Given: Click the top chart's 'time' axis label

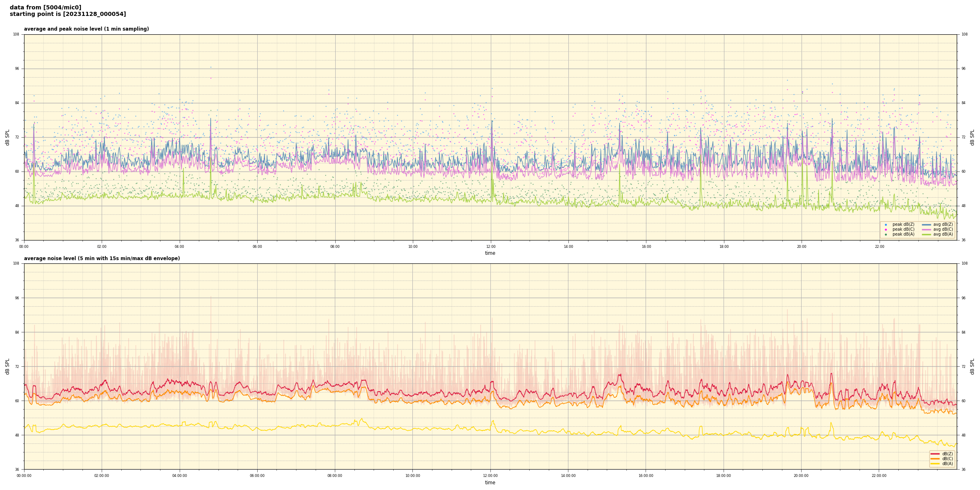Looking at the screenshot, I should tap(490, 253).
